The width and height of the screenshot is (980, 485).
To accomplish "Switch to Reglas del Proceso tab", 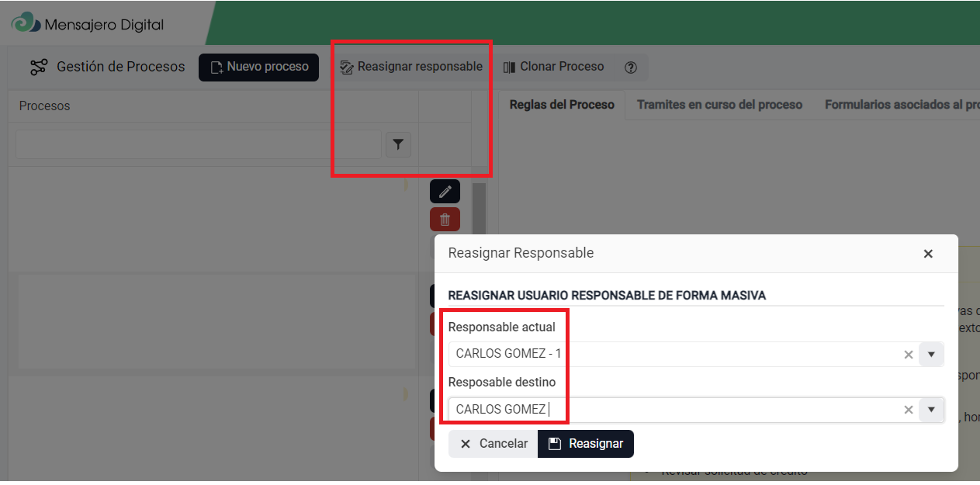I will 561,105.
